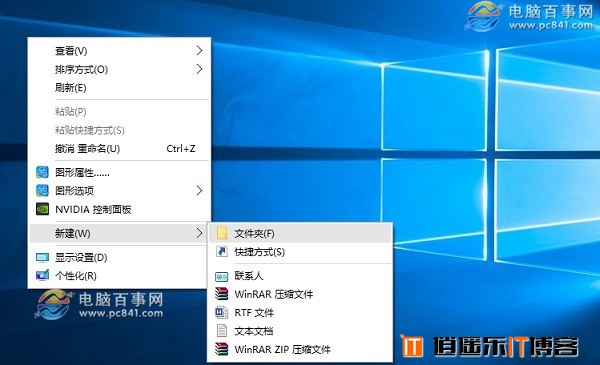Image resolution: width=600 pixels, height=365 pixels.
Task: Launch NVIDIA 控制面板 from menu
Action: coord(120,209)
